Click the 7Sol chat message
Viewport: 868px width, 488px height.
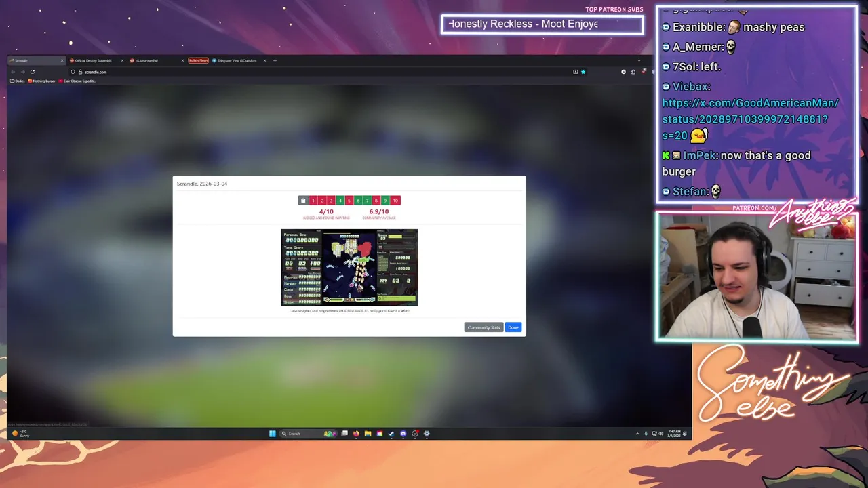(x=692, y=66)
